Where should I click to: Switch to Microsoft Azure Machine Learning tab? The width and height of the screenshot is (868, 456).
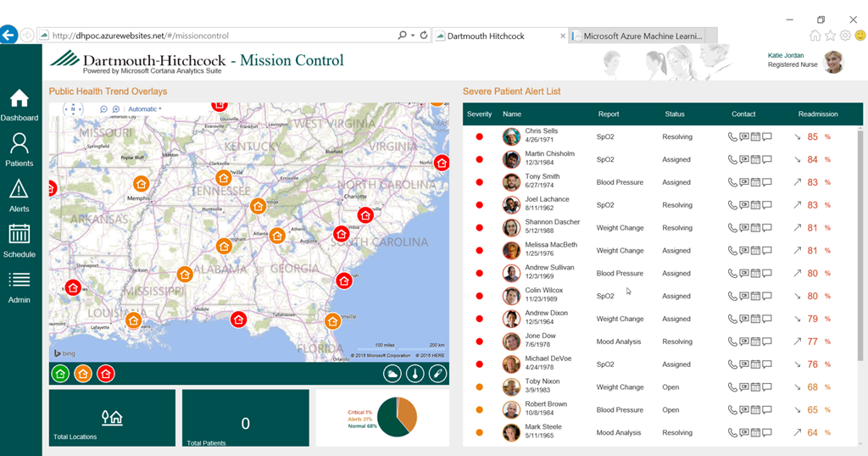pos(642,36)
